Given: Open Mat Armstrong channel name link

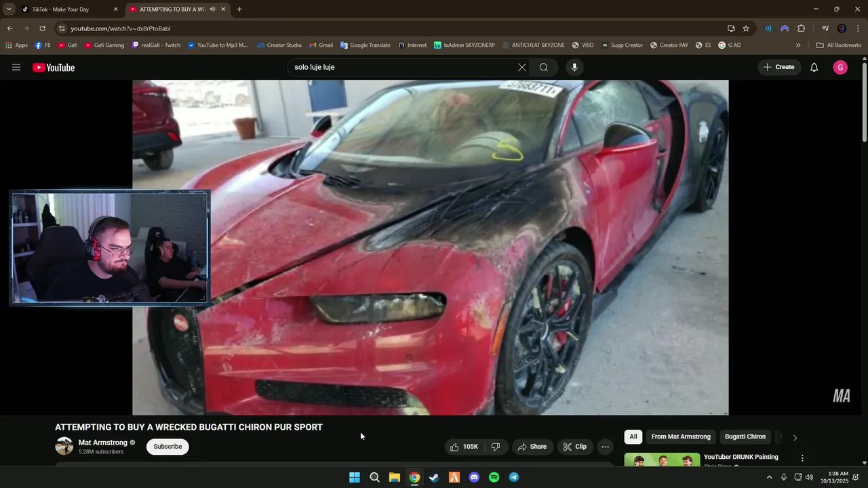Looking at the screenshot, I should click(x=103, y=443).
